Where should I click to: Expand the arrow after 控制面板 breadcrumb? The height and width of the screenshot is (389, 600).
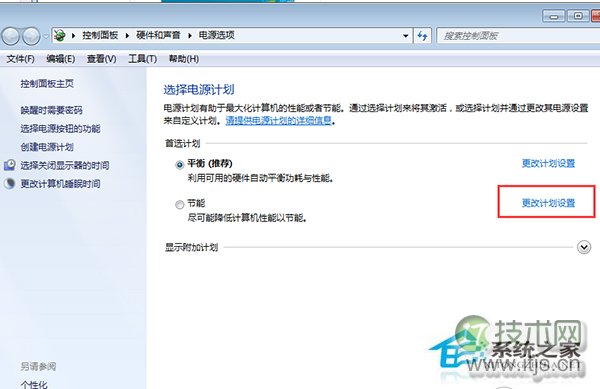(x=127, y=36)
